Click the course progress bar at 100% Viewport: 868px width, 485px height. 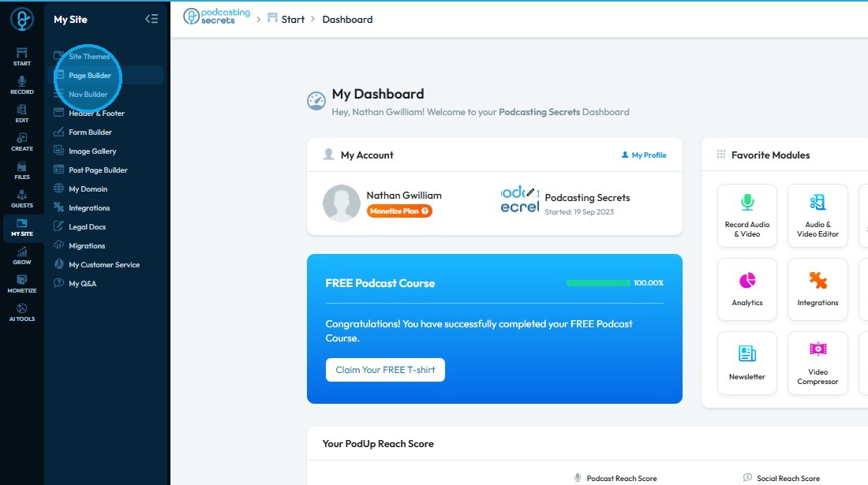(598, 283)
